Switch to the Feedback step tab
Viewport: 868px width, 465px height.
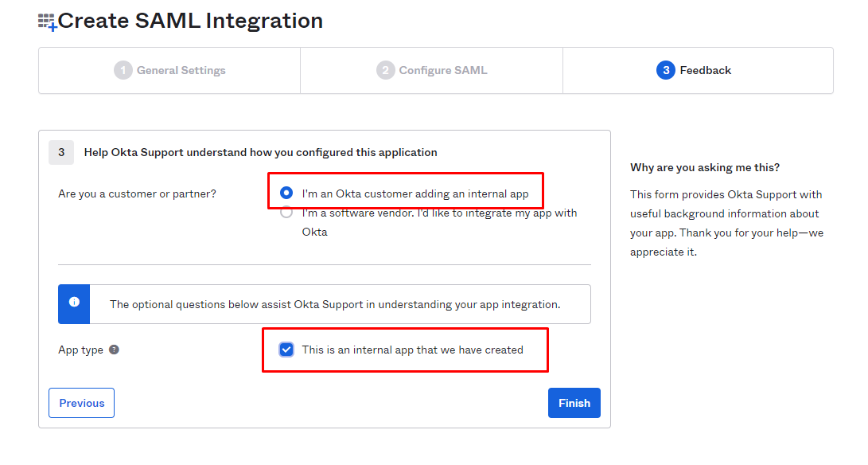click(x=698, y=70)
